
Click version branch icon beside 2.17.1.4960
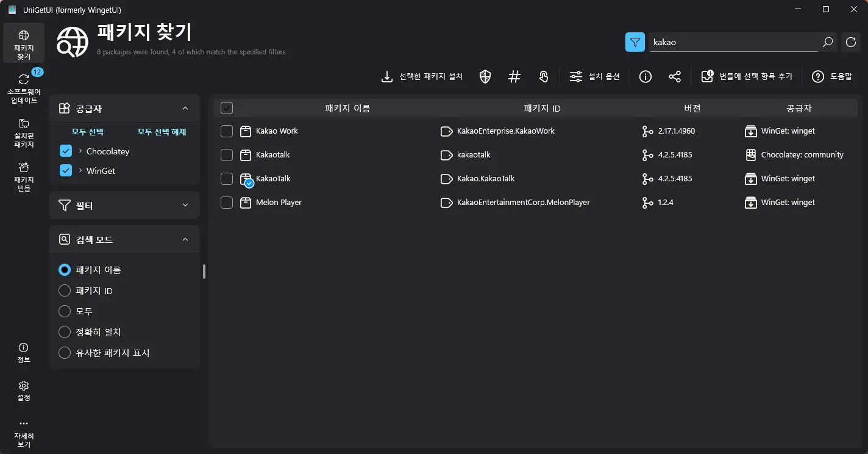pyautogui.click(x=647, y=131)
